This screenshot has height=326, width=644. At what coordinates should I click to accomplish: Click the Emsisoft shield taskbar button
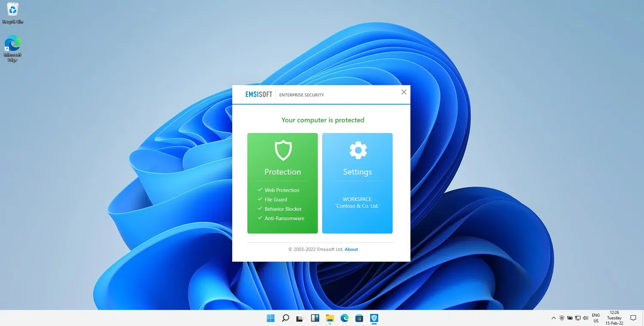[374, 318]
